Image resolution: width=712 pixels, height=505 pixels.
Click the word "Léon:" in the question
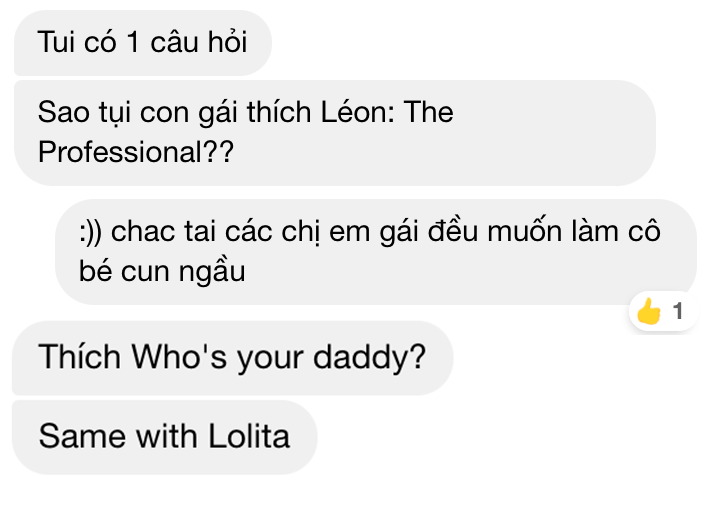click(354, 111)
